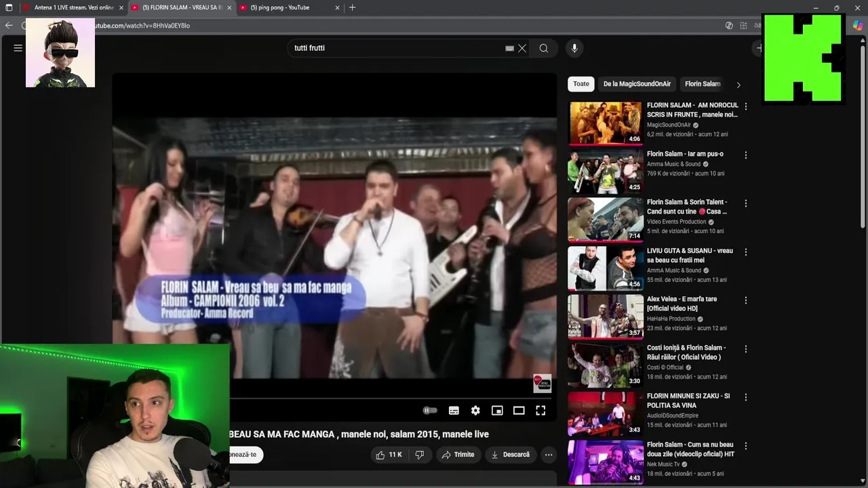Screen dimensions: 868x488
Task: Open options for LIVIU GUTA & SUSANU video
Action: click(x=745, y=252)
